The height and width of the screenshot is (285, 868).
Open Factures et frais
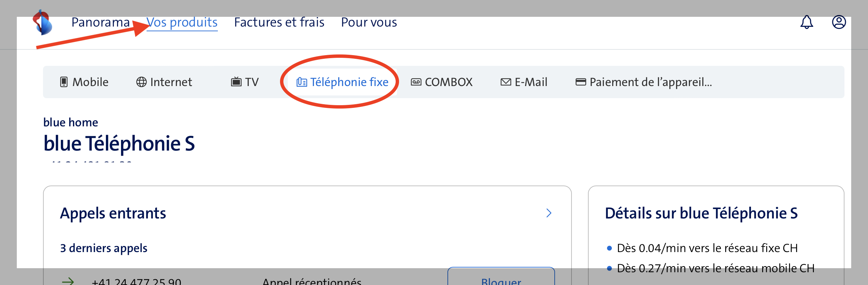tap(279, 22)
